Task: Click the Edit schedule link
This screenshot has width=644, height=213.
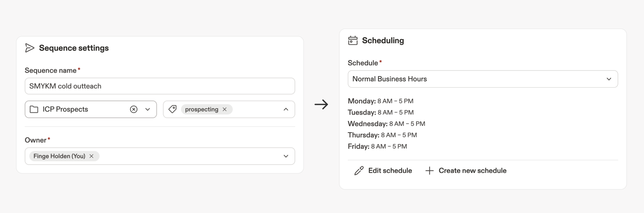Action: click(x=390, y=171)
